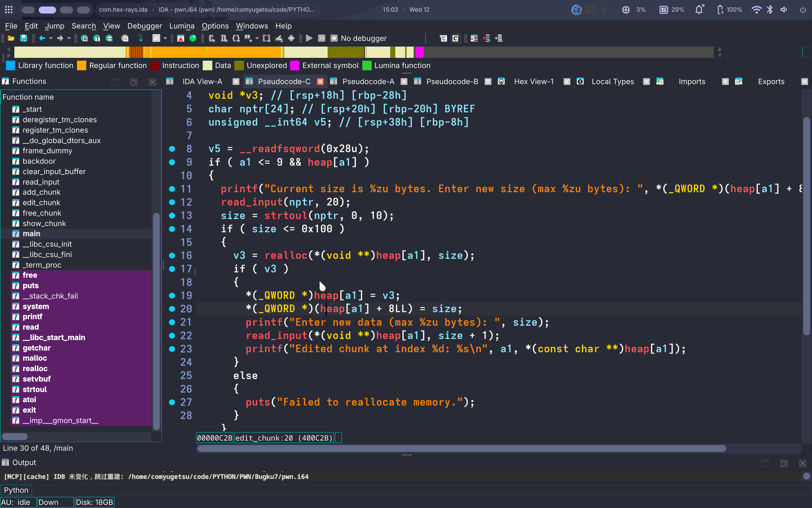Click the gray letter A text icon
The width and height of the screenshot is (812, 508).
(x=156, y=38)
